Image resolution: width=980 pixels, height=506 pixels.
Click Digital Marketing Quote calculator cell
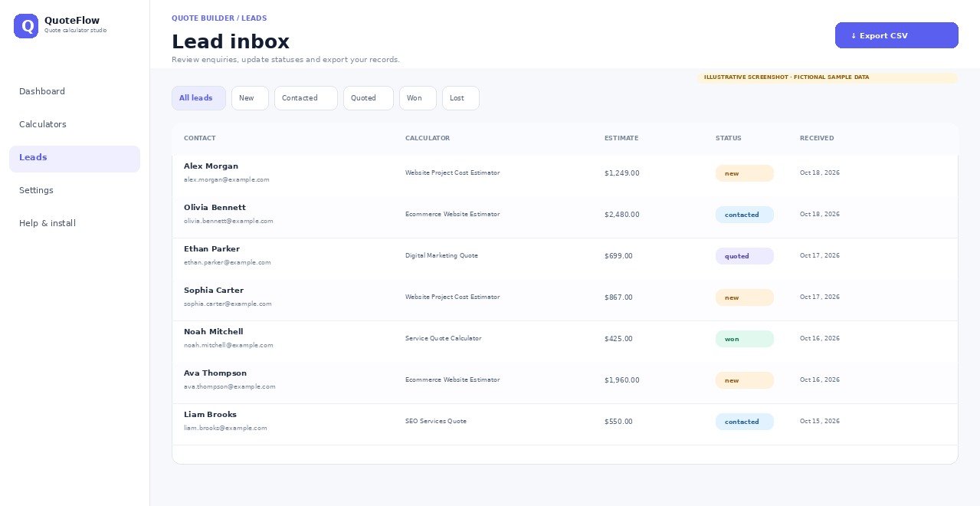(x=441, y=256)
